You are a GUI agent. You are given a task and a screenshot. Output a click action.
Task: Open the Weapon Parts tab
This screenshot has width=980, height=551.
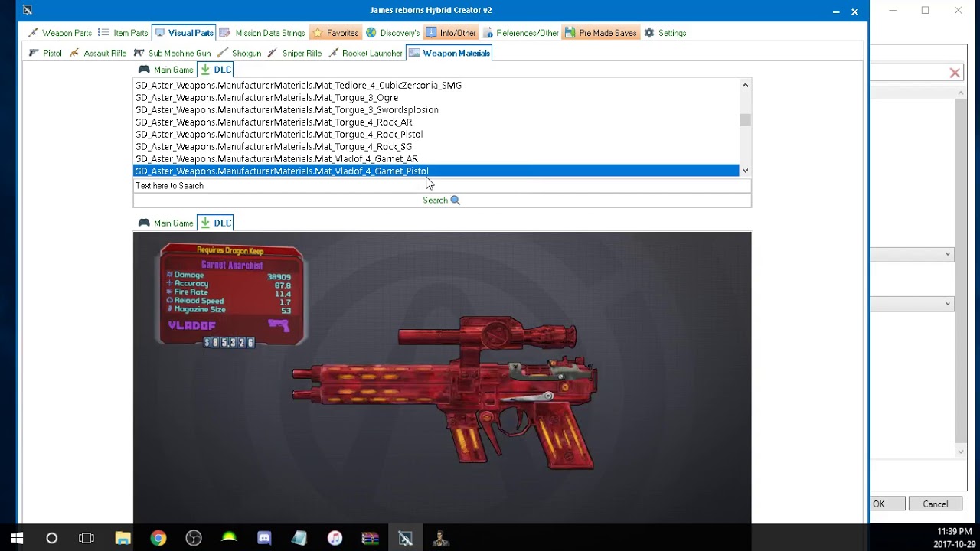point(60,33)
